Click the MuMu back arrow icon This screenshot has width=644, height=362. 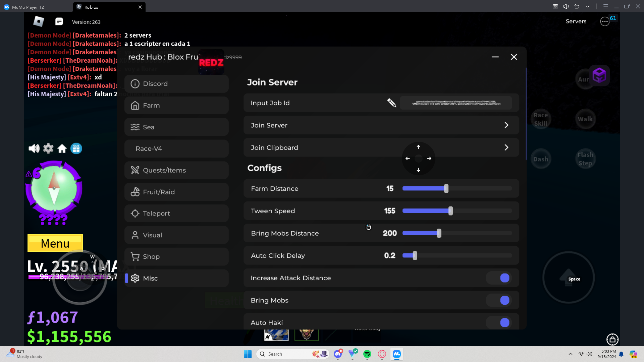577,6
